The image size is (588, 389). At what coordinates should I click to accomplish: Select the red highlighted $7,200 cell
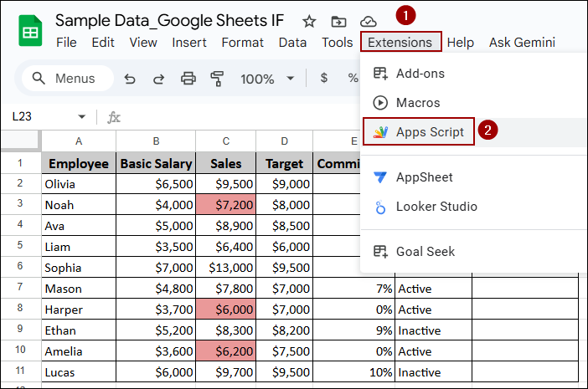225,204
